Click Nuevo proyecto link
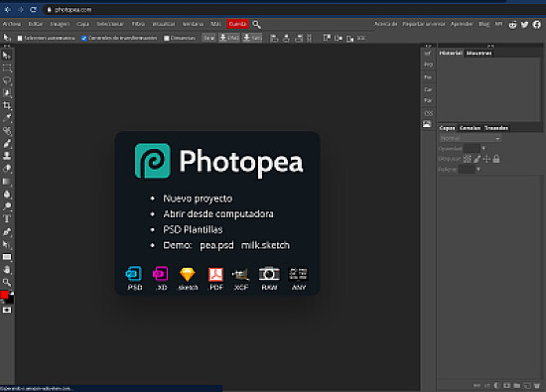 [x=198, y=198]
